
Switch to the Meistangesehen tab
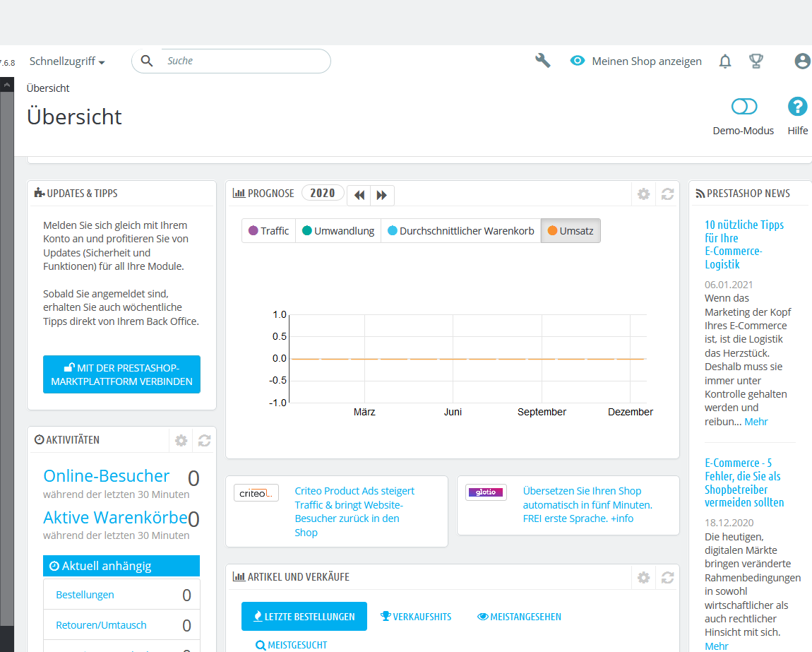tap(519, 617)
